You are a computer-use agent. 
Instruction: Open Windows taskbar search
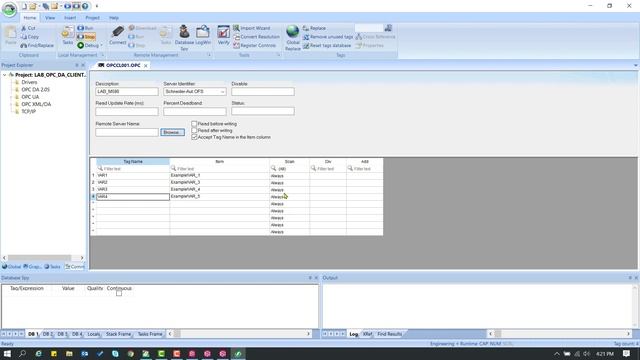coord(22,353)
